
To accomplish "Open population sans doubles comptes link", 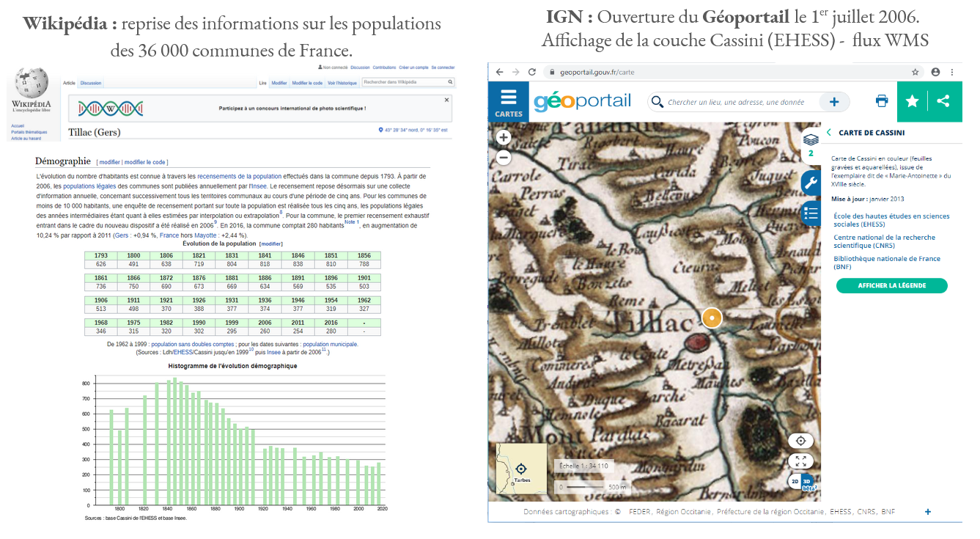I will click(x=193, y=344).
